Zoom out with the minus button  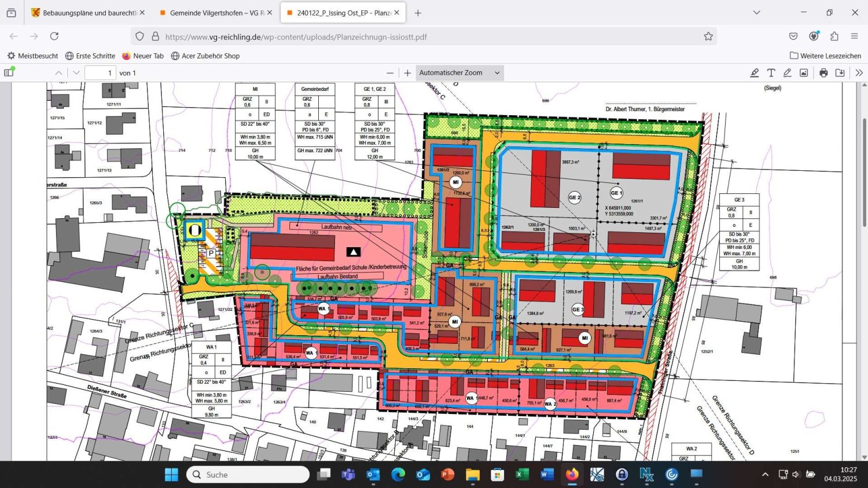pos(390,73)
